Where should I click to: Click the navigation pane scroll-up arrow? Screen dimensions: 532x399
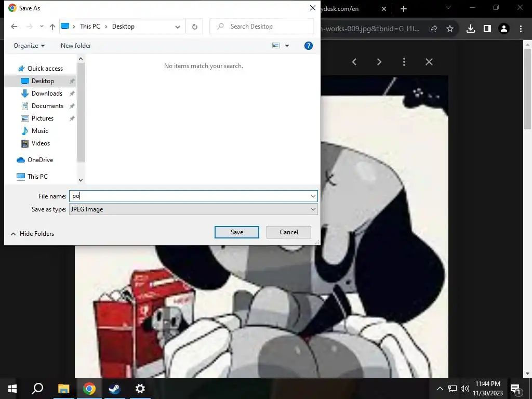pos(81,59)
